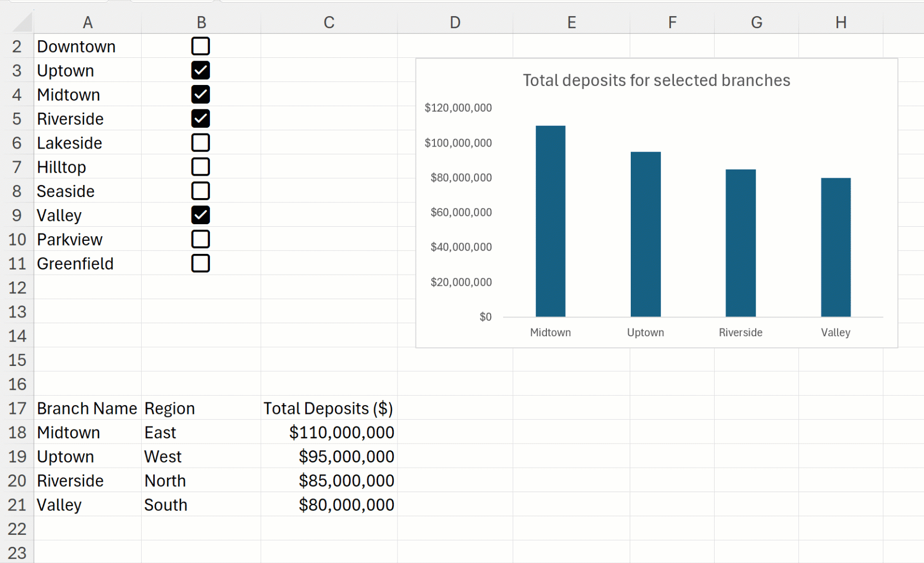Tick the Hilltop checkbox
The image size is (924, 563).
[201, 167]
